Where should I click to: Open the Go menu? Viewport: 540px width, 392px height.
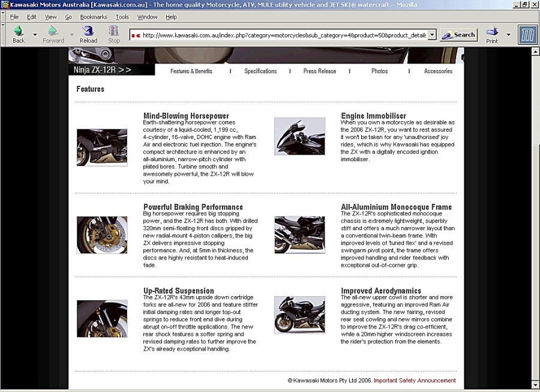tap(68, 17)
